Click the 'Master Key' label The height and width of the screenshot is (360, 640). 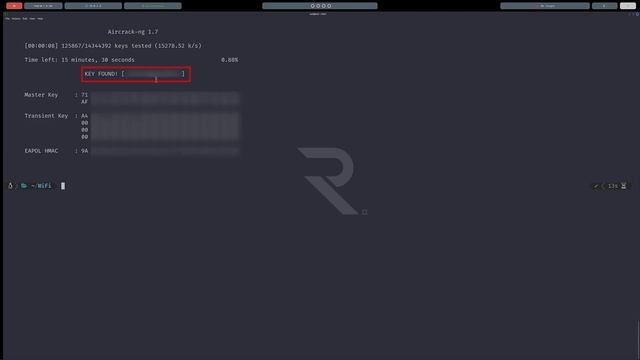(x=41, y=95)
